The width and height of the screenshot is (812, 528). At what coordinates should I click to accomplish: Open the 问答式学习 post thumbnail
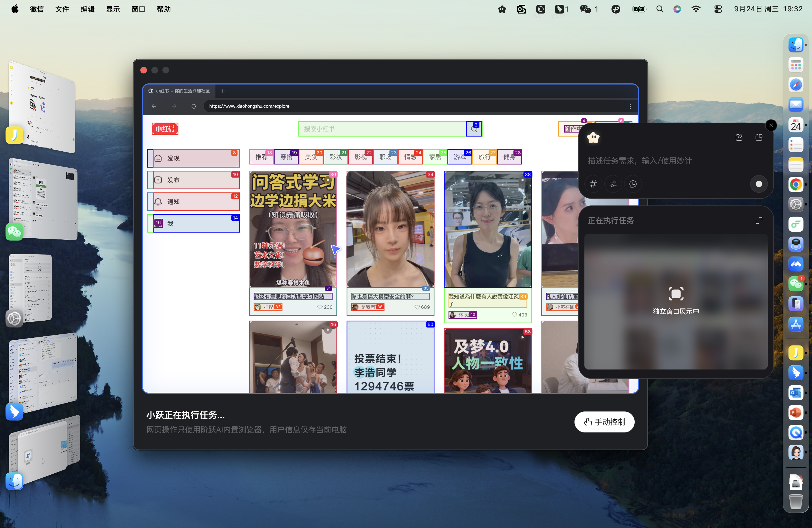tap(293, 229)
